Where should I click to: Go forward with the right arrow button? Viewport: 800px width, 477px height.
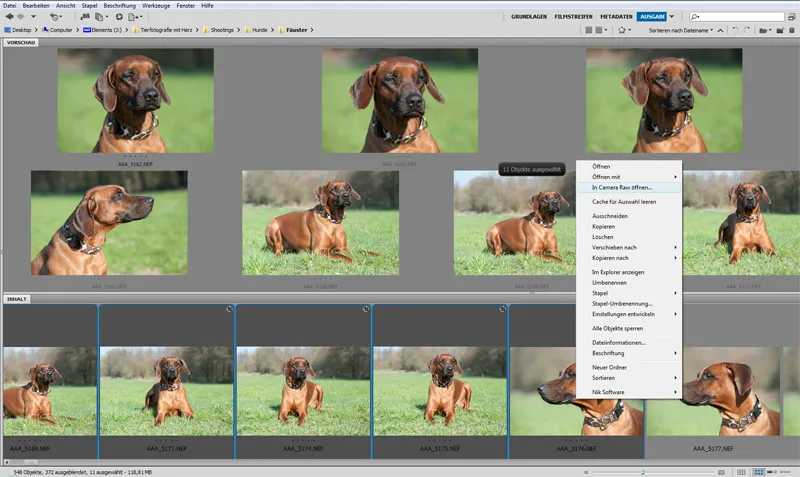click(x=21, y=17)
